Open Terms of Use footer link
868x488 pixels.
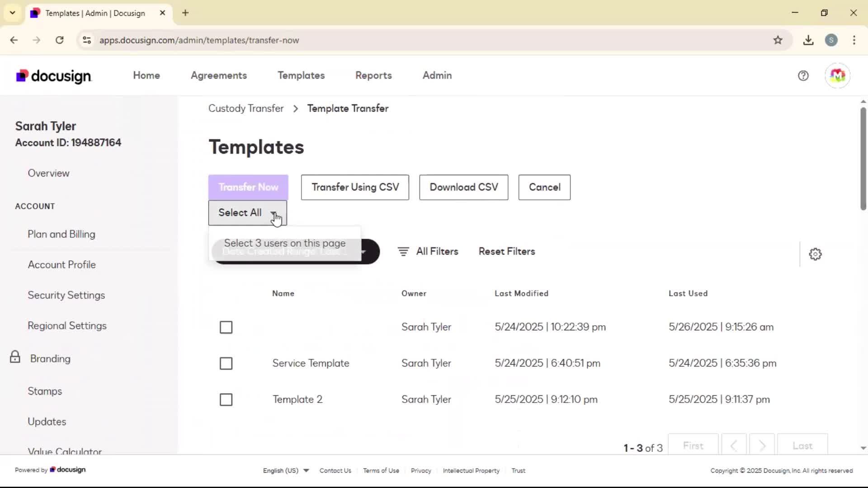pos(381,470)
